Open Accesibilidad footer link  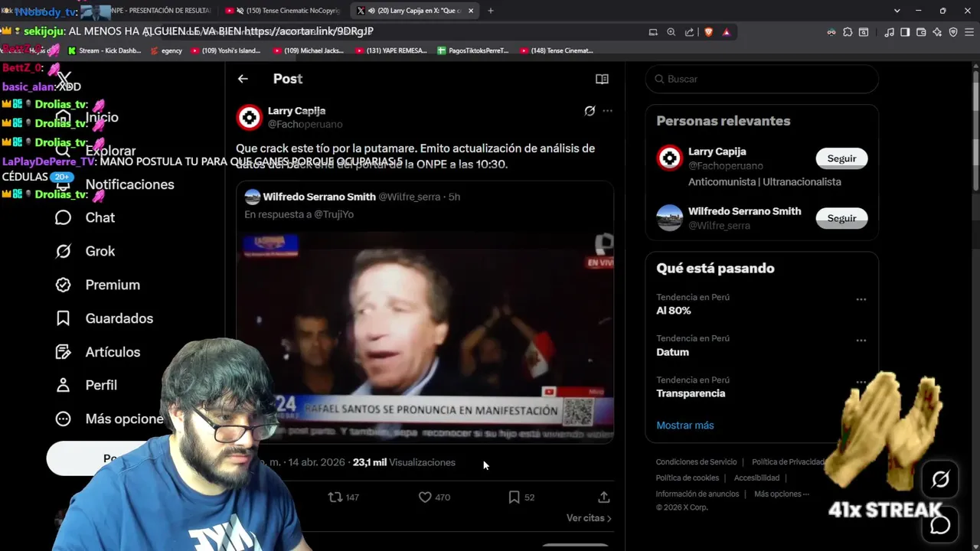756,478
